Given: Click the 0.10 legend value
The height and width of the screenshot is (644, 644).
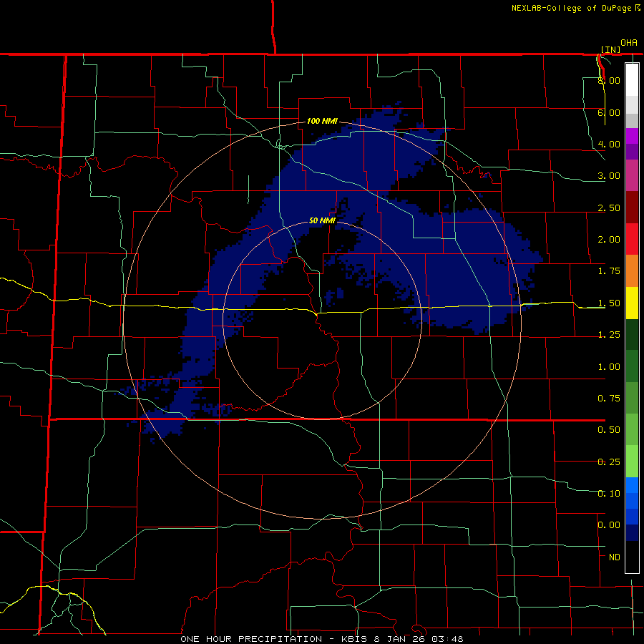Looking at the screenshot, I should [609, 494].
